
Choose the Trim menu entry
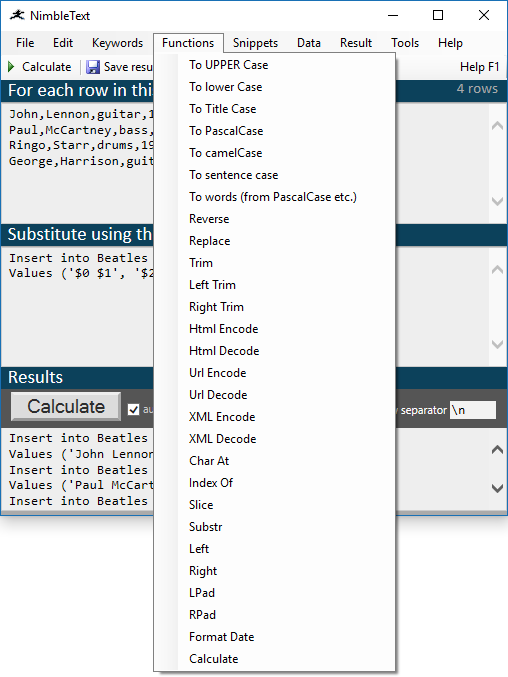pos(275,263)
